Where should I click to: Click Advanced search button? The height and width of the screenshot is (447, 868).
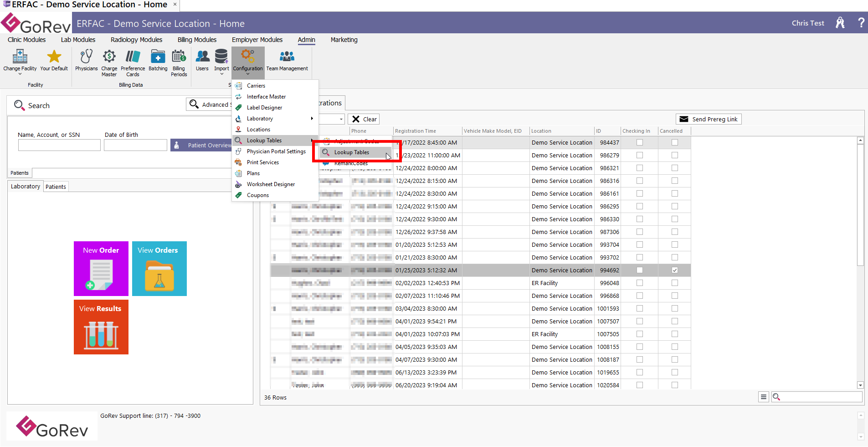click(210, 104)
